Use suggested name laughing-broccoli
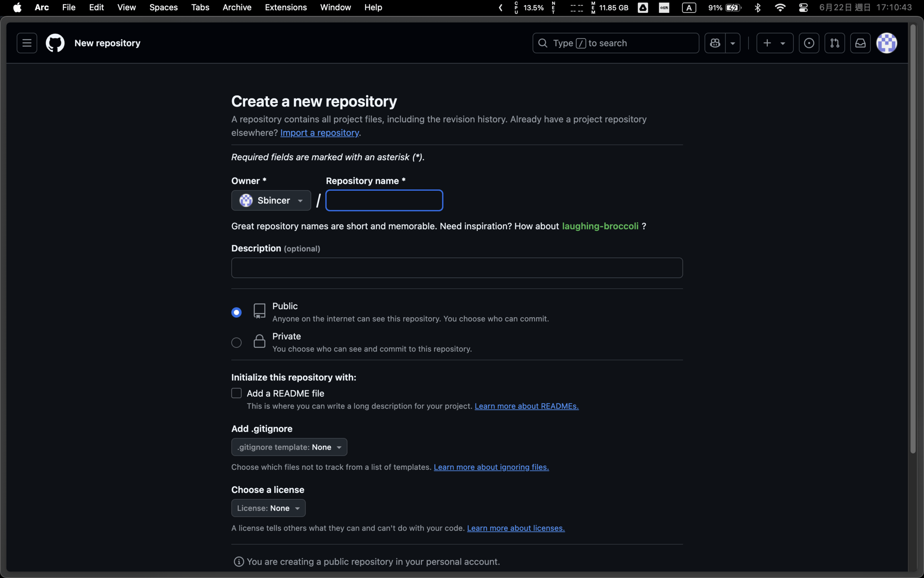The image size is (924, 578). click(600, 226)
